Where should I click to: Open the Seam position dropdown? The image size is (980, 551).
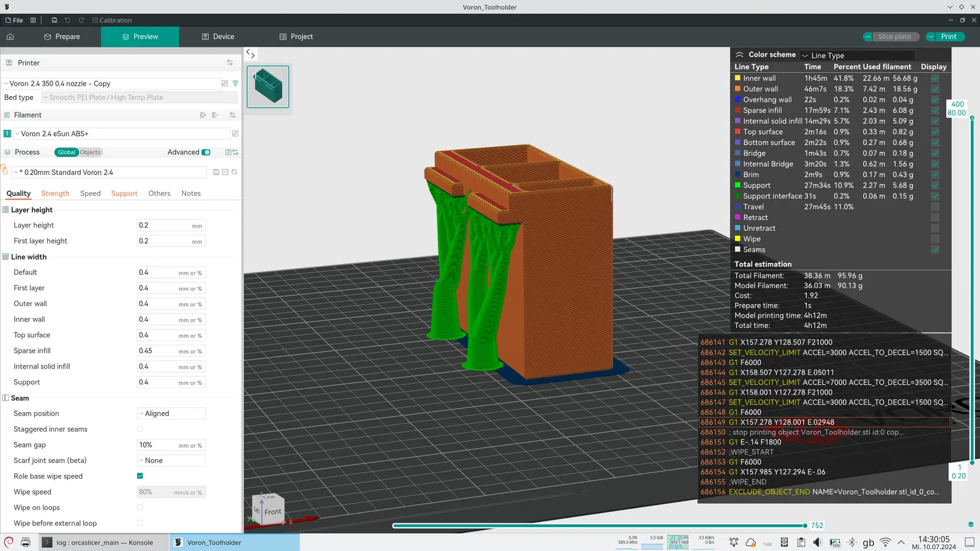tap(171, 414)
